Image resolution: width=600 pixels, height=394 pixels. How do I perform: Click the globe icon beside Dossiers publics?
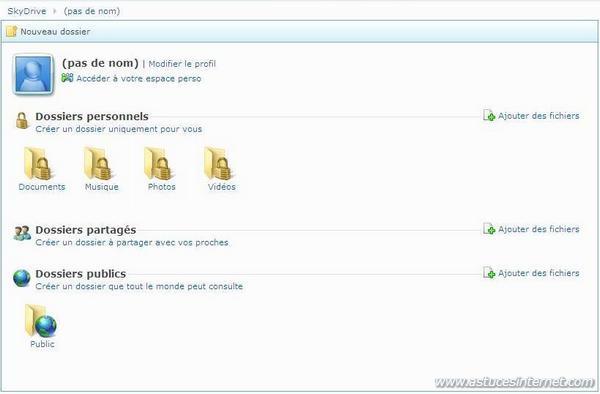click(x=21, y=278)
